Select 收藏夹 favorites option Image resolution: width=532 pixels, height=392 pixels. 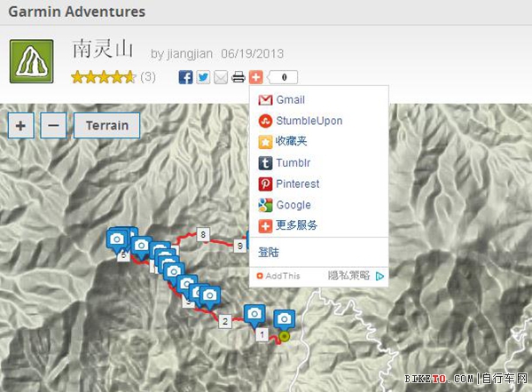[292, 141]
